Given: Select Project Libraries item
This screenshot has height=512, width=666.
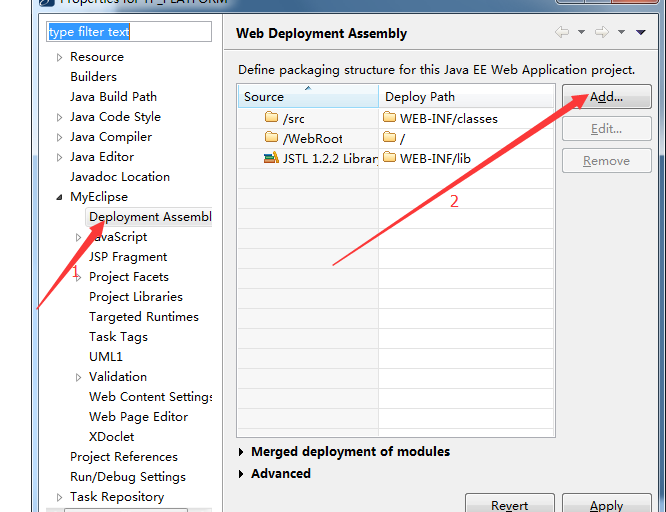Looking at the screenshot, I should (x=136, y=297).
